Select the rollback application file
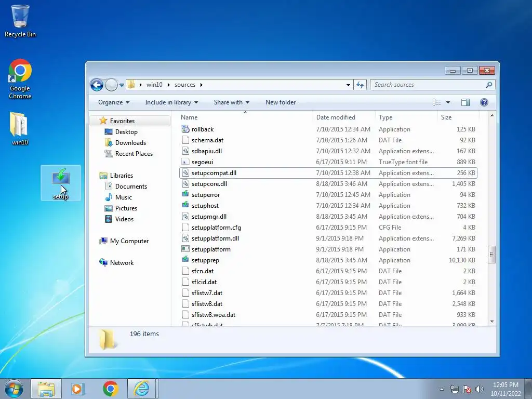The height and width of the screenshot is (399, 532). coord(202,129)
